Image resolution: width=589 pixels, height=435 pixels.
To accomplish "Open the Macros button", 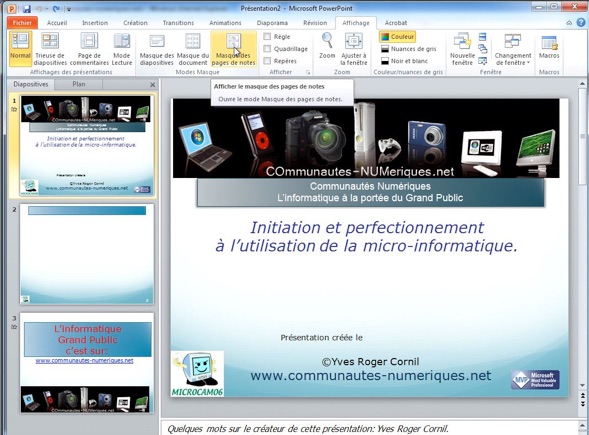I will click(x=549, y=47).
